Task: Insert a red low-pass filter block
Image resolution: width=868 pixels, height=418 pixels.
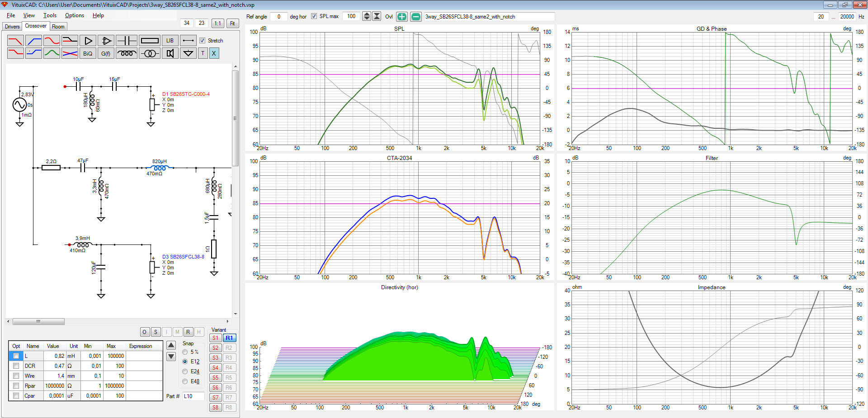Action: click(x=15, y=41)
